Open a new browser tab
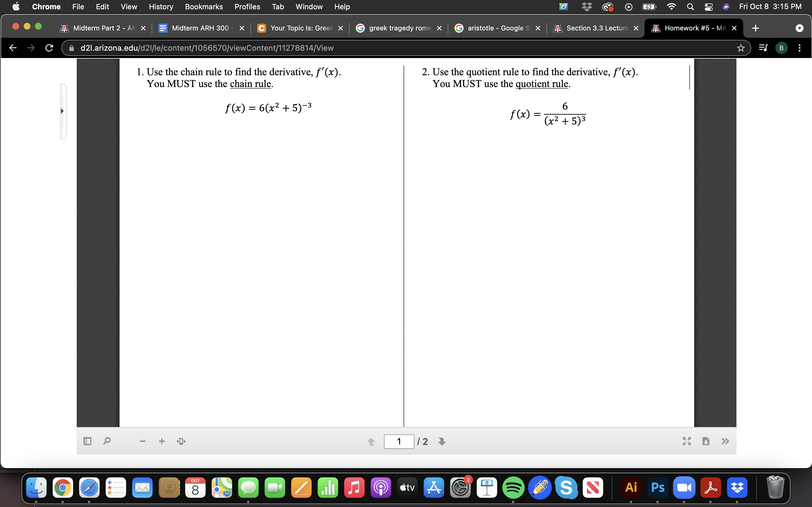The width and height of the screenshot is (812, 507). click(756, 28)
